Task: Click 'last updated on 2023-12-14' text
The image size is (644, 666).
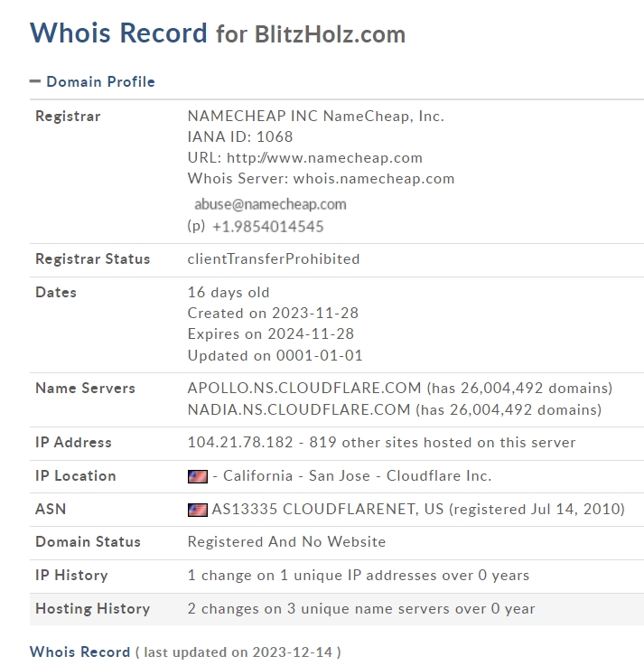Action: (x=238, y=652)
